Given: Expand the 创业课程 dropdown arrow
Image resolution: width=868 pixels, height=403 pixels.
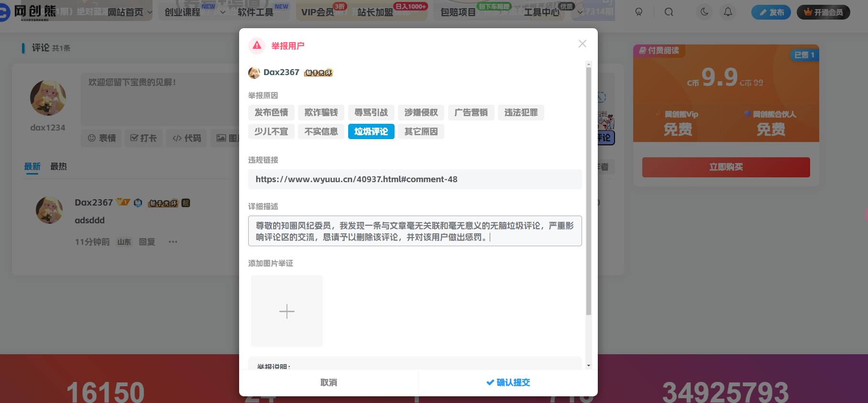Looking at the screenshot, I should [223, 12].
